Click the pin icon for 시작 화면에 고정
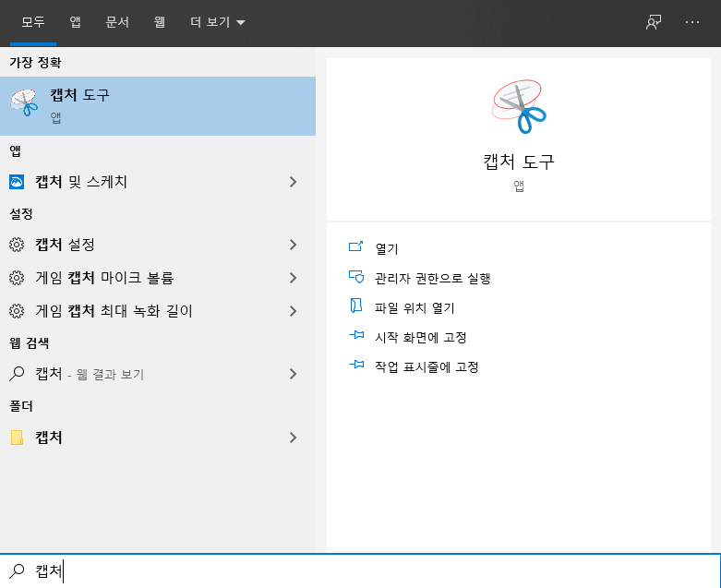721x588 pixels. click(x=356, y=335)
